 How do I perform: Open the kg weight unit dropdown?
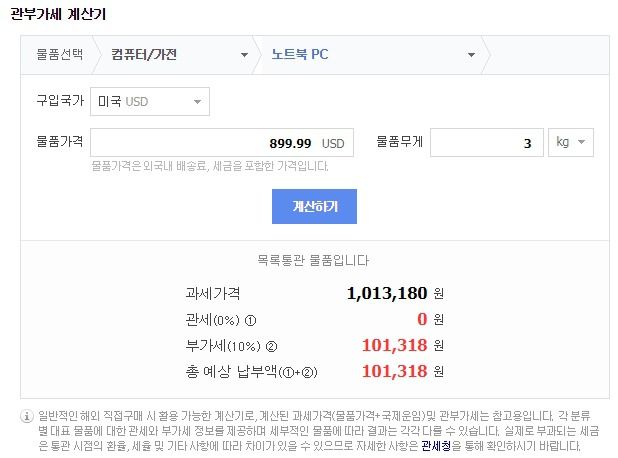coord(570,142)
